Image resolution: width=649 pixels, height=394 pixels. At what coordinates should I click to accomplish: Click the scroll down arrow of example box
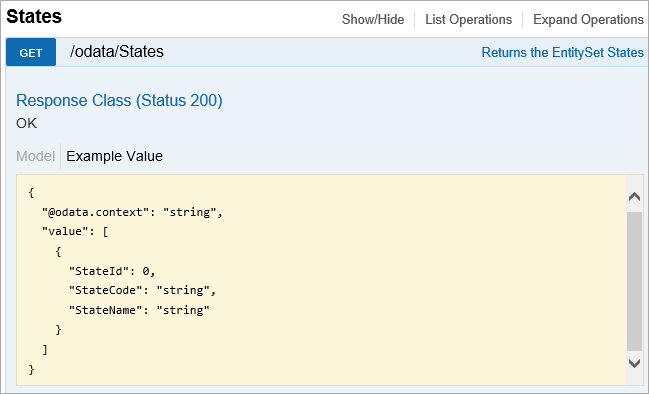point(634,363)
